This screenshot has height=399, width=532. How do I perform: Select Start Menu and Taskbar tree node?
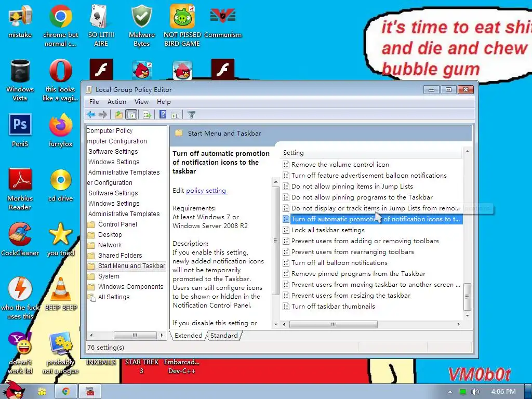[131, 266]
